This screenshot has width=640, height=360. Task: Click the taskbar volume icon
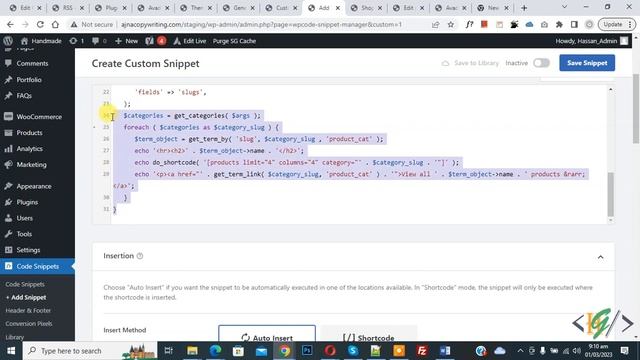(x=576, y=351)
